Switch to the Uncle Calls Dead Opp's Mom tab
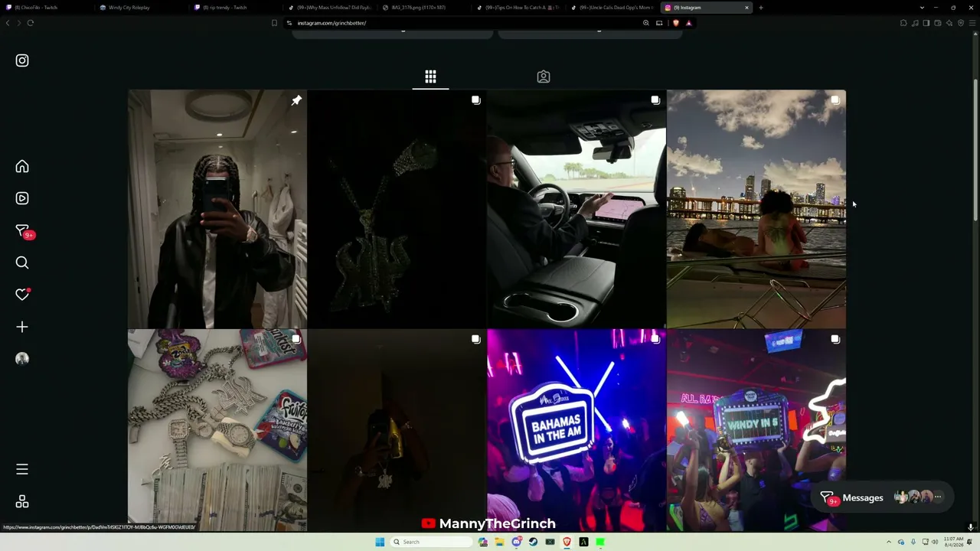980x551 pixels. click(612, 8)
